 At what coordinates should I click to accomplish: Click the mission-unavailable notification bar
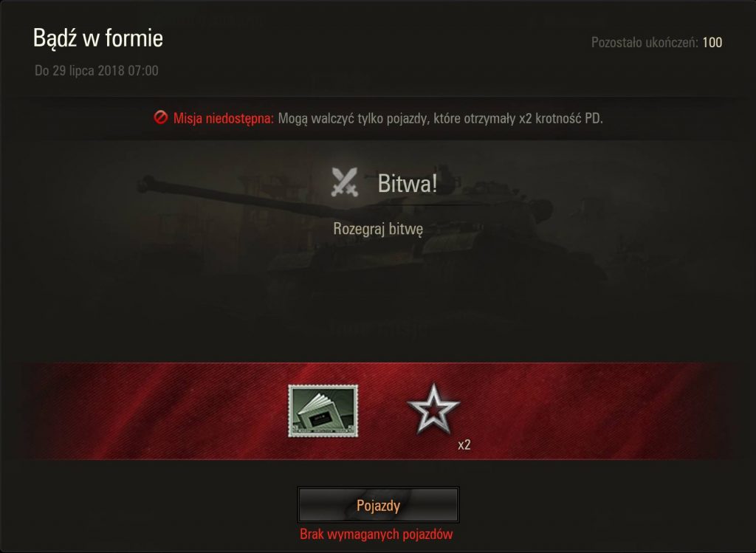(378, 118)
